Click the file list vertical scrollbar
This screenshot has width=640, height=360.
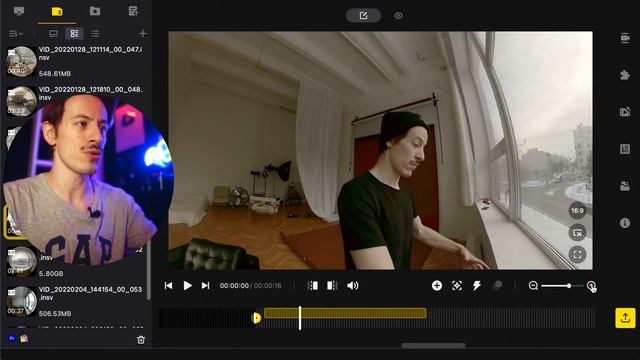(x=148, y=269)
